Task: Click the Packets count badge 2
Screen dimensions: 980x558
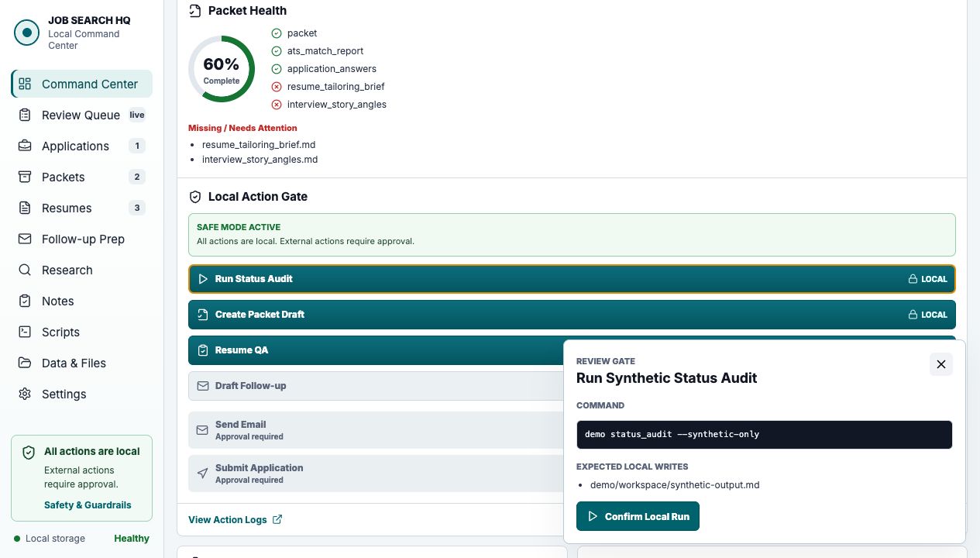Action: (x=137, y=177)
